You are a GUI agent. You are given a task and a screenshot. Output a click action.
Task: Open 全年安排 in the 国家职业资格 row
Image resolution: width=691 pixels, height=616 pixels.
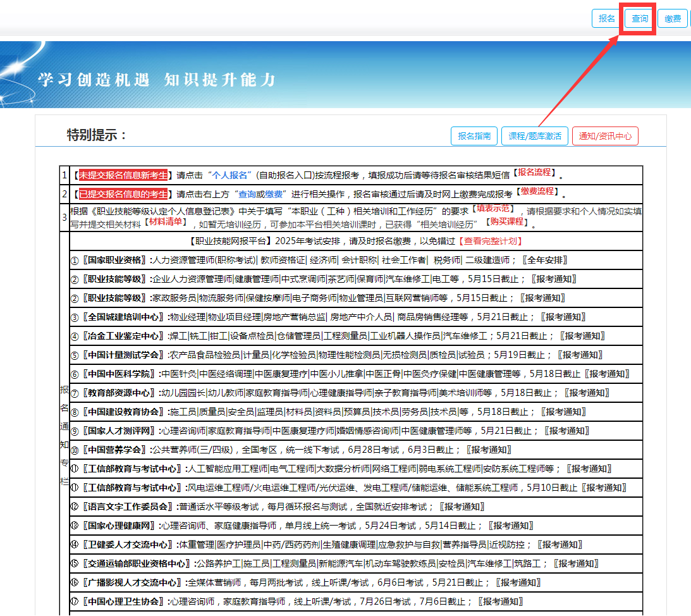545,260
